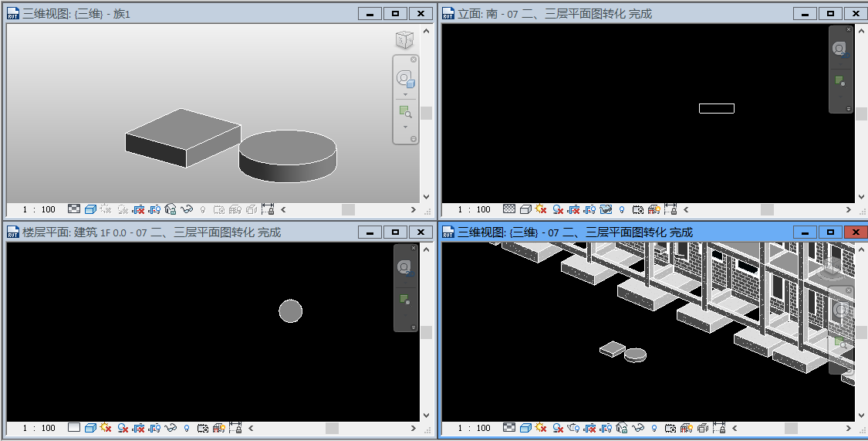Open the 1 : 100 scale list in project 3D view
Image resolution: width=868 pixels, height=441 pixels.
[475, 428]
